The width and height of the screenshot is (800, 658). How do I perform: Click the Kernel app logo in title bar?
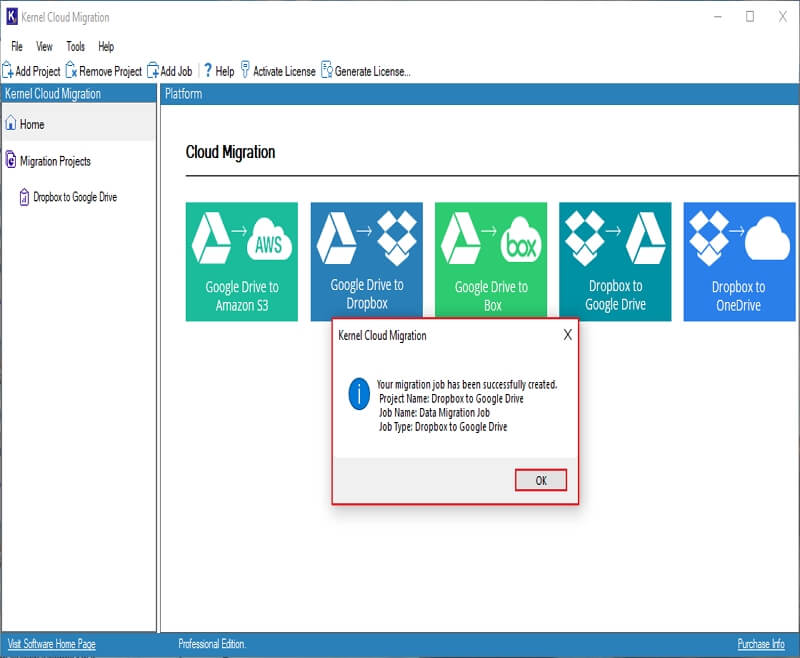(12, 16)
